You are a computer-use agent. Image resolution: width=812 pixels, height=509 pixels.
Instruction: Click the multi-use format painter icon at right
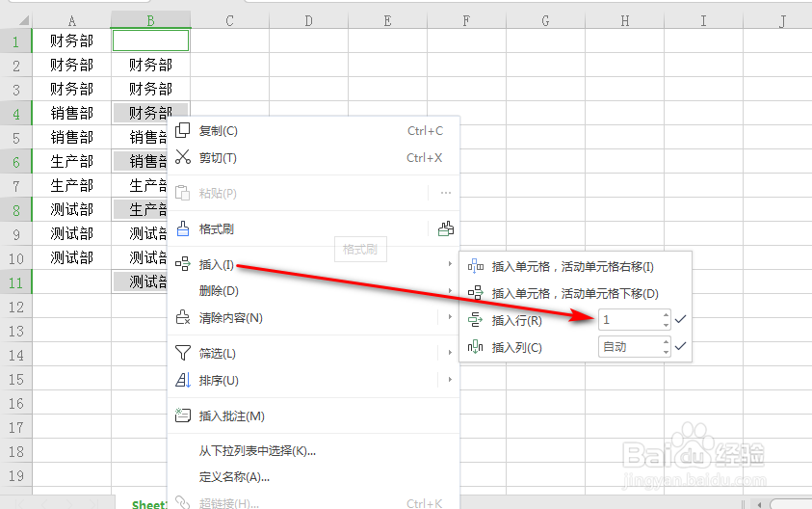pyautogui.click(x=445, y=228)
